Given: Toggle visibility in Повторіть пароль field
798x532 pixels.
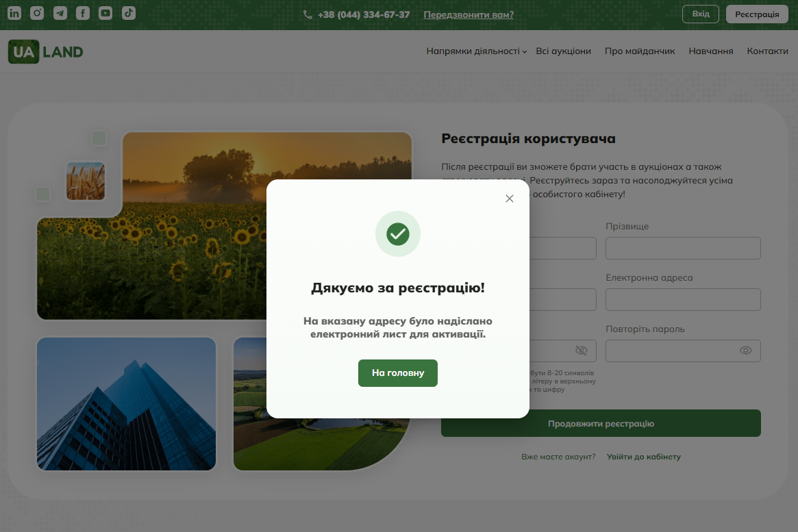Looking at the screenshot, I should [x=745, y=351].
